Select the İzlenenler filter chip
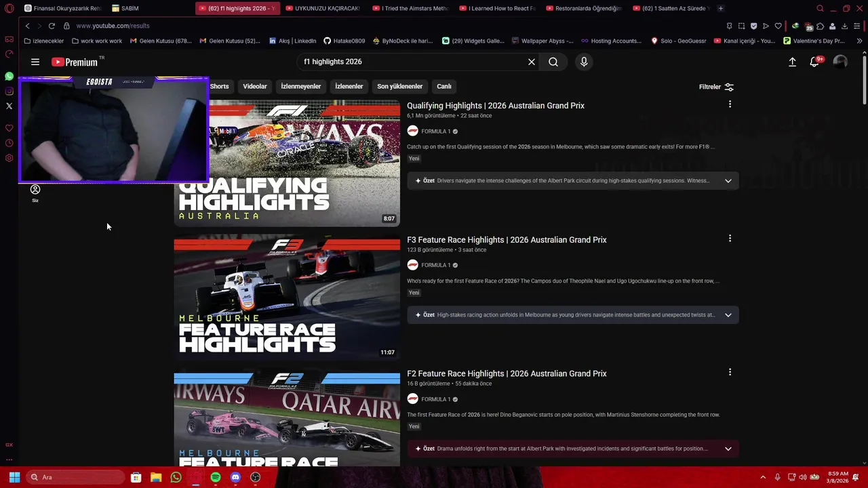The height and width of the screenshot is (488, 868). (349, 86)
